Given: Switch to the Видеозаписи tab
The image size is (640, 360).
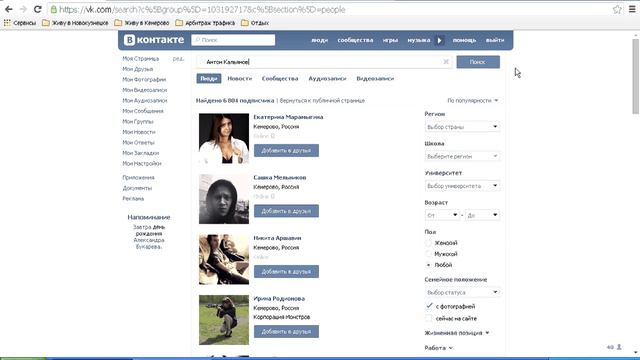Looking at the screenshot, I should [x=375, y=78].
